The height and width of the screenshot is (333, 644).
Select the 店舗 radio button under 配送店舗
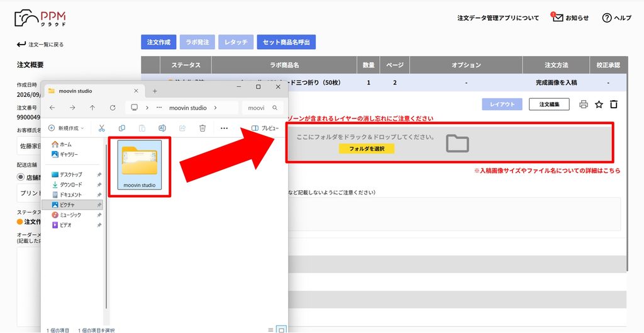21,177
